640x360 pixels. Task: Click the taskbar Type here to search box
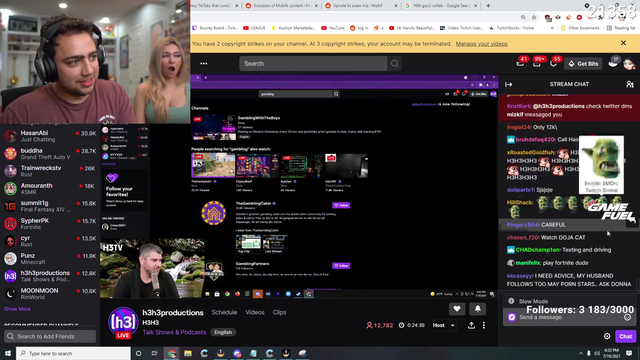coord(73,353)
